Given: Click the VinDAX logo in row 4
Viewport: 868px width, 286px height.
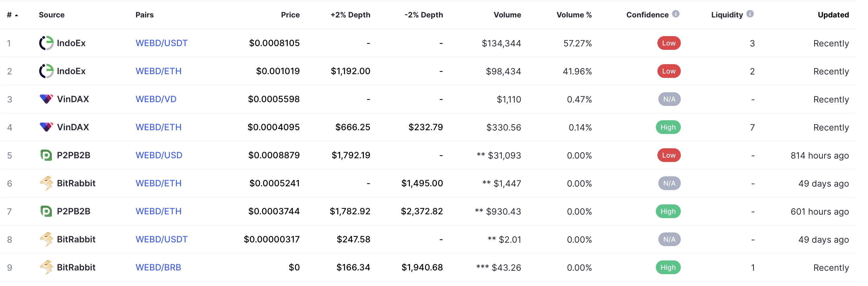Looking at the screenshot, I should (46, 127).
